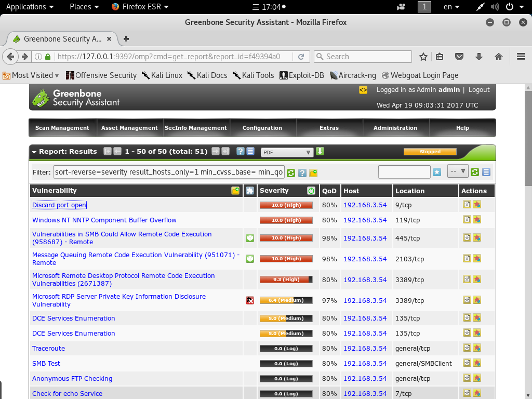Click the star icon next to the filter name field
This screenshot has height=399, width=532.
click(x=437, y=172)
